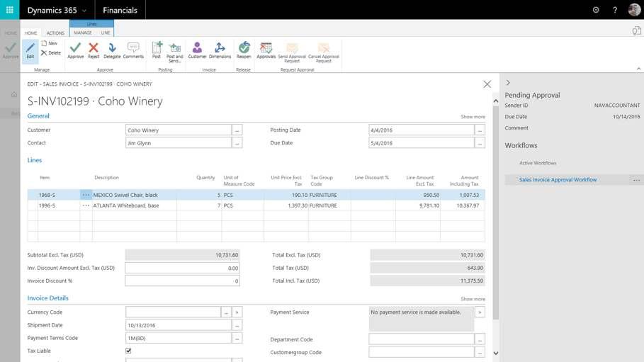Click Cancel Approval Request icon
The height and width of the screenshot is (362, 644).
click(324, 52)
